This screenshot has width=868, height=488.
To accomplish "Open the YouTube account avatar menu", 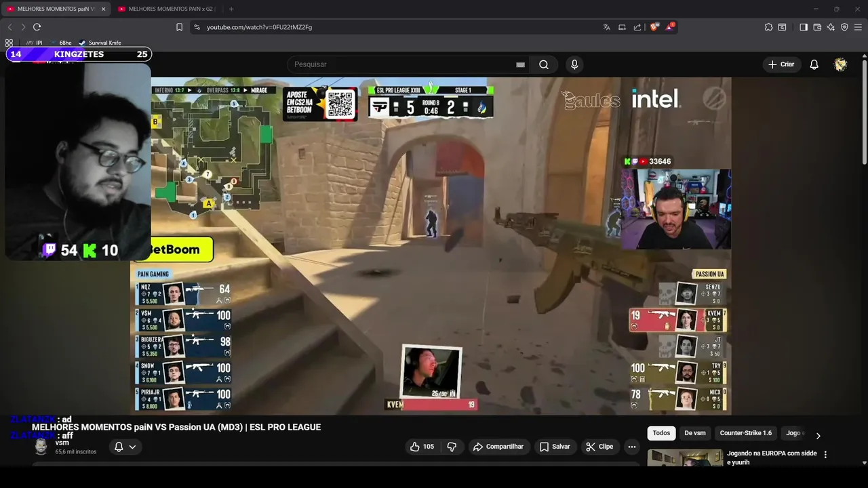I will pyautogui.click(x=841, y=64).
